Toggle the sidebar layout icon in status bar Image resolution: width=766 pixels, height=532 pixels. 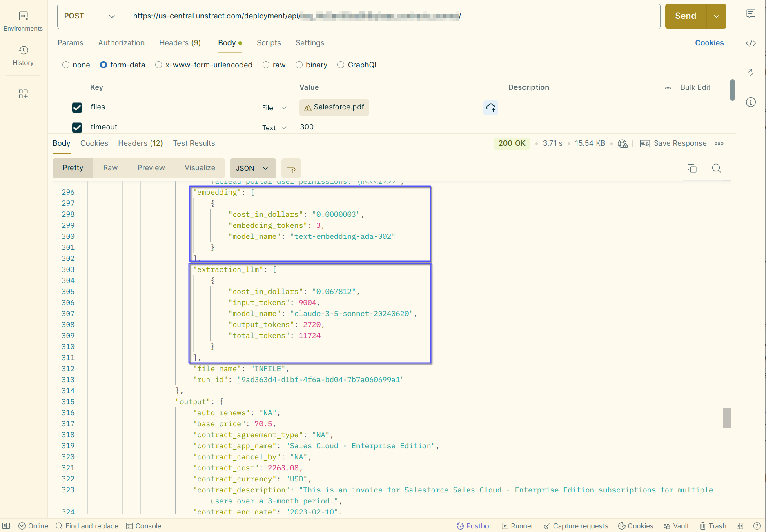(x=6, y=526)
